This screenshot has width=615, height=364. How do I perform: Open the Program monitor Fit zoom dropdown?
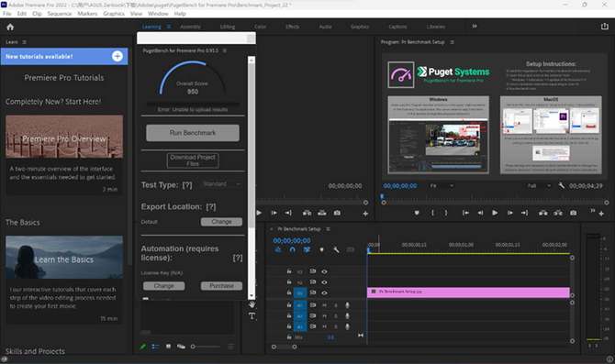tap(442, 186)
